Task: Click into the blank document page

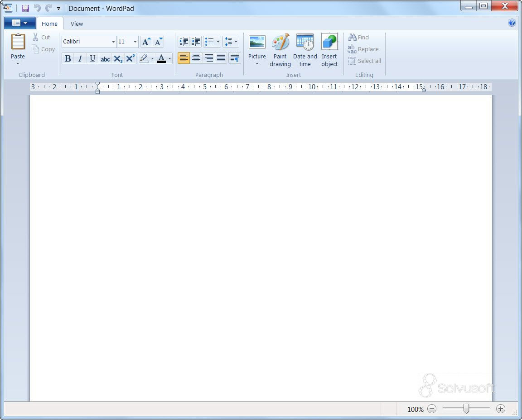Action: [261, 248]
